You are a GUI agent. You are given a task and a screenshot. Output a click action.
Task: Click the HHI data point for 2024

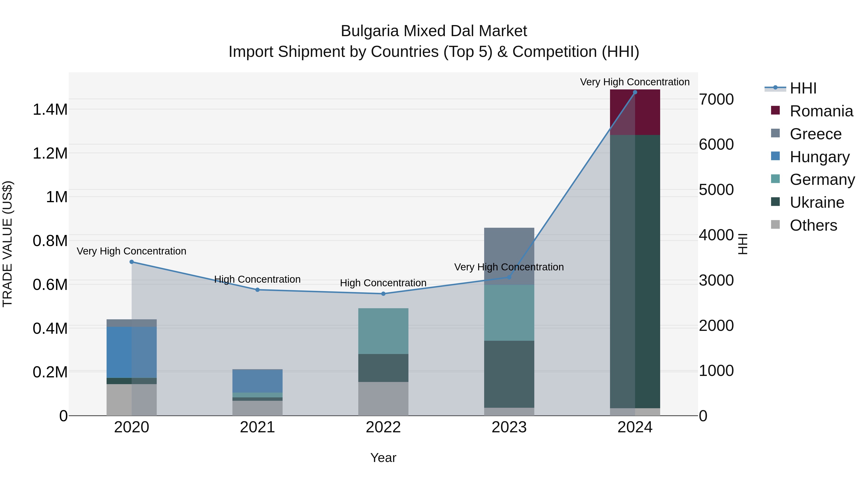click(x=635, y=92)
